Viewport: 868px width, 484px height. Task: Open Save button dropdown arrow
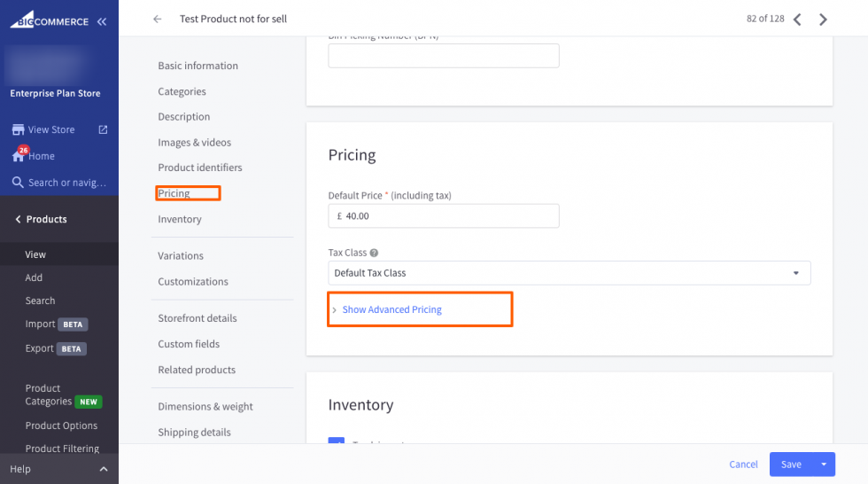[825, 464]
